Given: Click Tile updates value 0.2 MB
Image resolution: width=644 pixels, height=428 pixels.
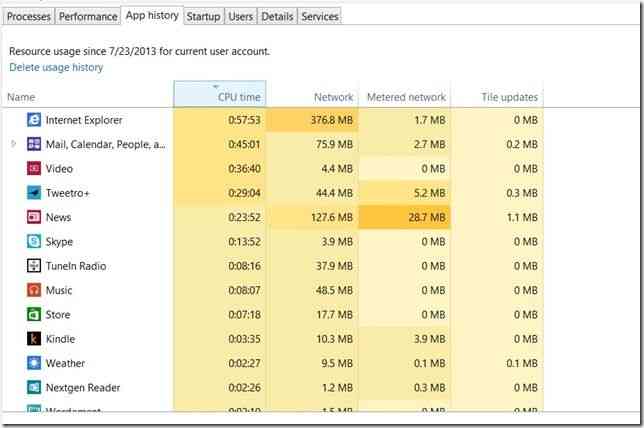Looking at the screenshot, I should pos(522,144).
